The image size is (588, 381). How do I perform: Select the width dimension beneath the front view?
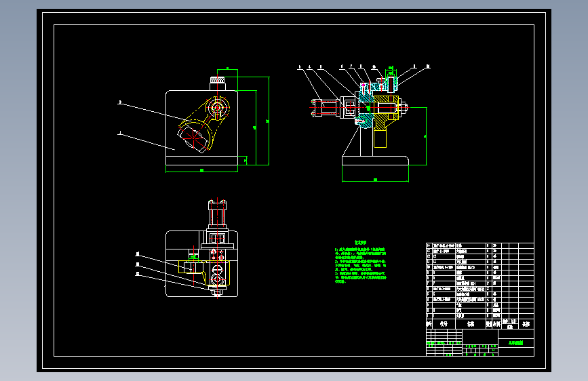tap(201, 171)
